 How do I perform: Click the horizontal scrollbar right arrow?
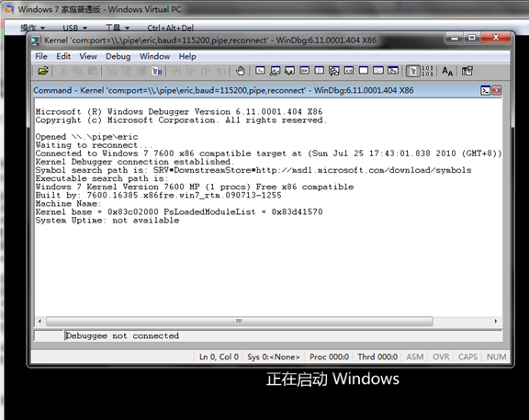(496, 321)
